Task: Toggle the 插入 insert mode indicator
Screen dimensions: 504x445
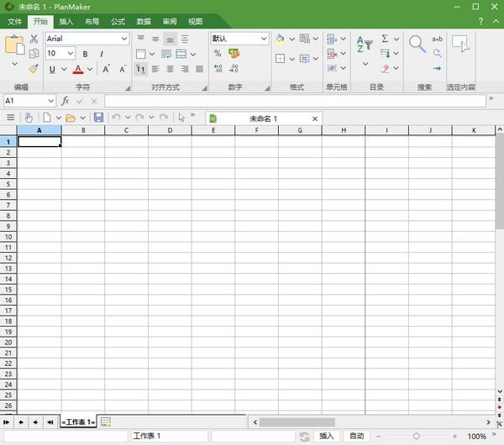Action: (x=327, y=437)
